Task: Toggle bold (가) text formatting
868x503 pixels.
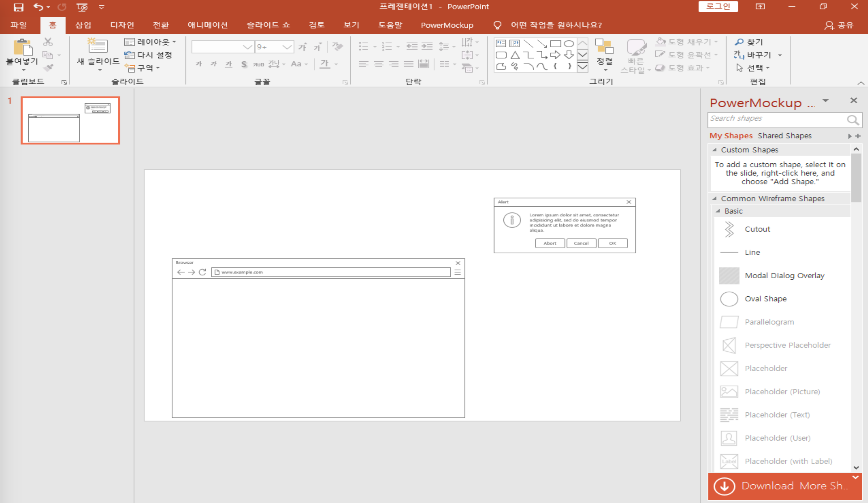Action: pyautogui.click(x=199, y=64)
